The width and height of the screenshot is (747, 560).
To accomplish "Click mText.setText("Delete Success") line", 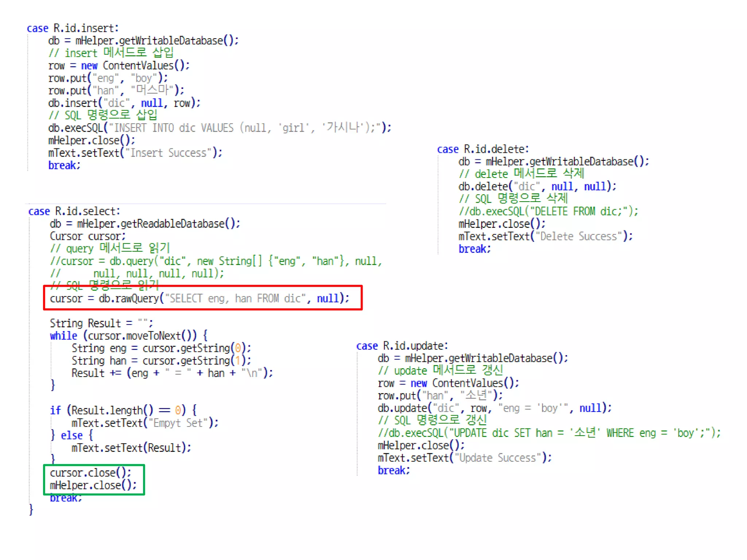I will coord(545,236).
